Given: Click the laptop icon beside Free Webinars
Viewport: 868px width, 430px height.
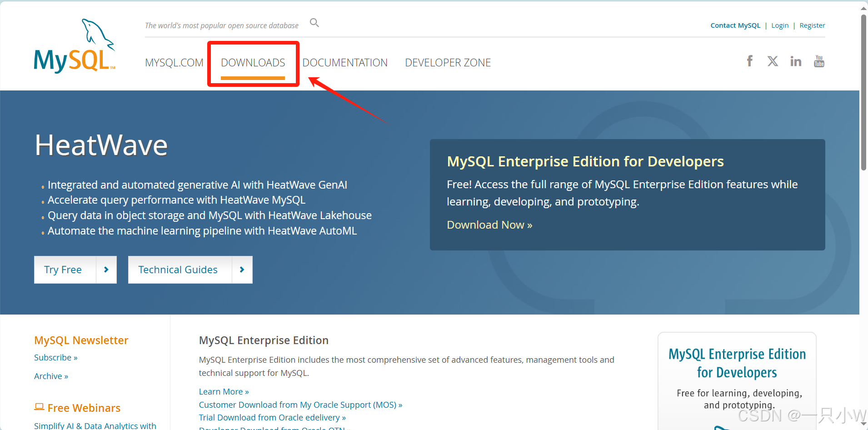Looking at the screenshot, I should pos(39,407).
